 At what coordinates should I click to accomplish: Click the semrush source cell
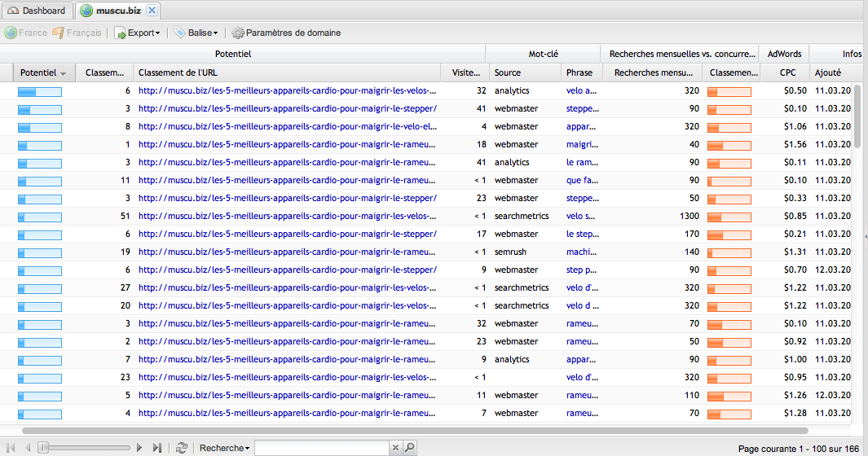click(x=510, y=252)
